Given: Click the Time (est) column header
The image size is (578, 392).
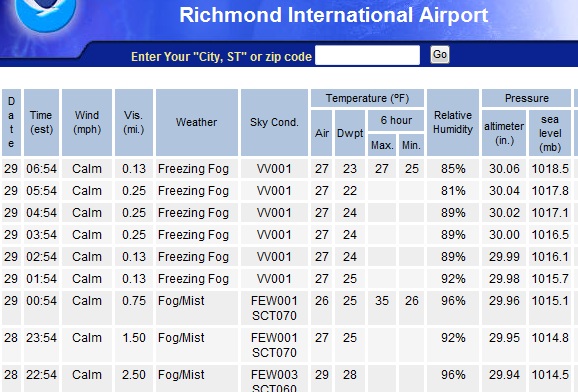Looking at the screenshot, I should (x=41, y=122).
